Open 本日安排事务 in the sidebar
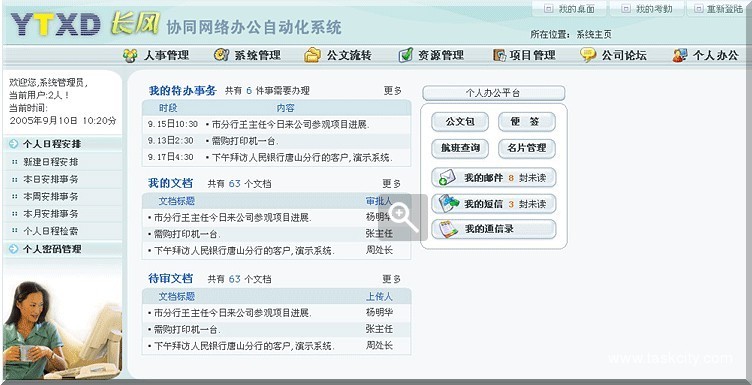752x385 pixels. (51, 179)
